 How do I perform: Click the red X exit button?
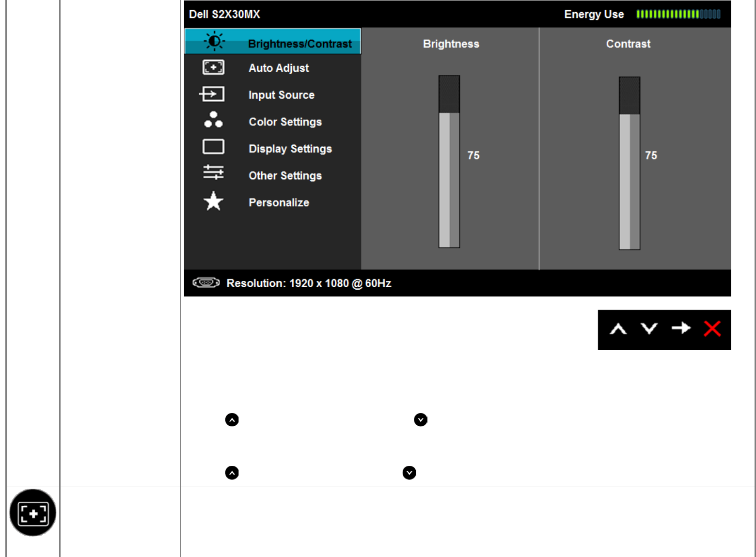(x=712, y=328)
